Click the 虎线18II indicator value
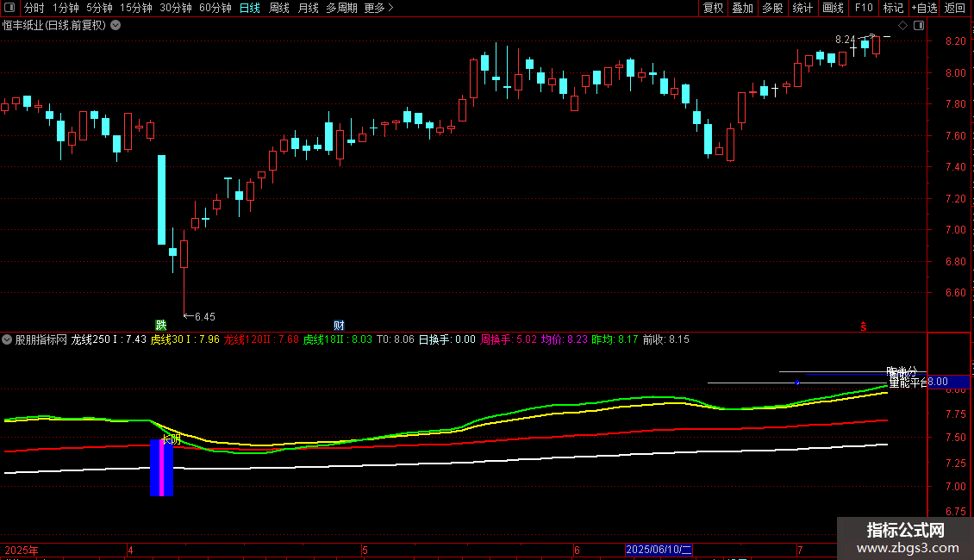 tap(338, 339)
